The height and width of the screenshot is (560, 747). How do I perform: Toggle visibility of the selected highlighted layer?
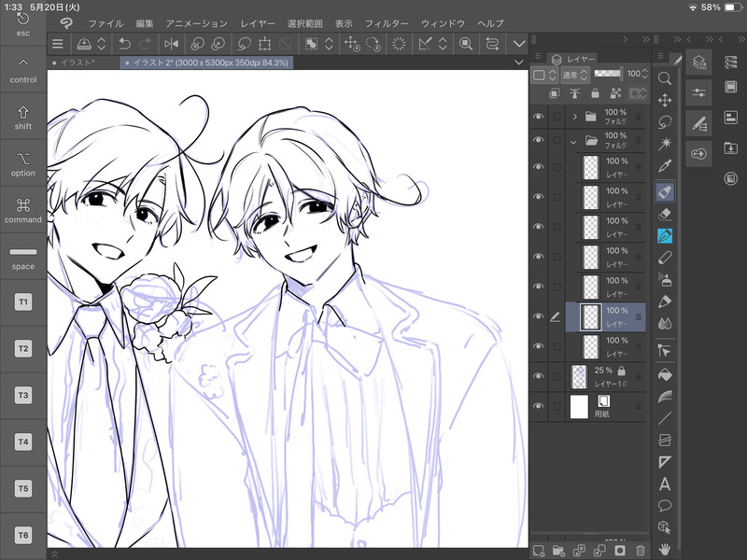click(x=539, y=316)
